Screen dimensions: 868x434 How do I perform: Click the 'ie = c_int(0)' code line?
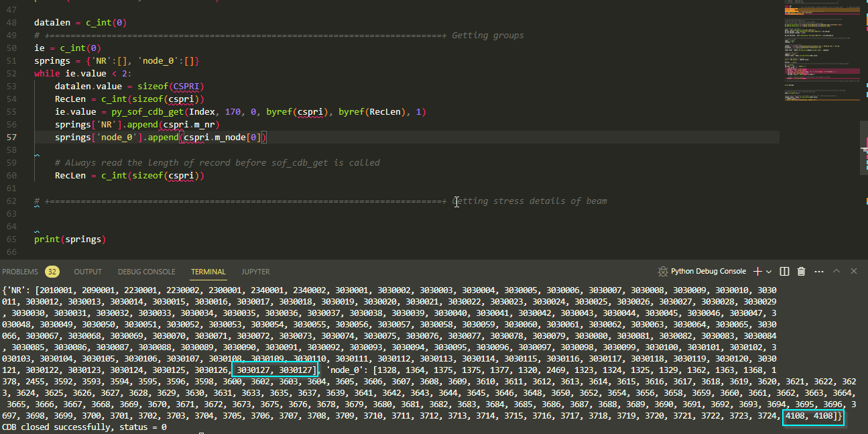coord(68,48)
